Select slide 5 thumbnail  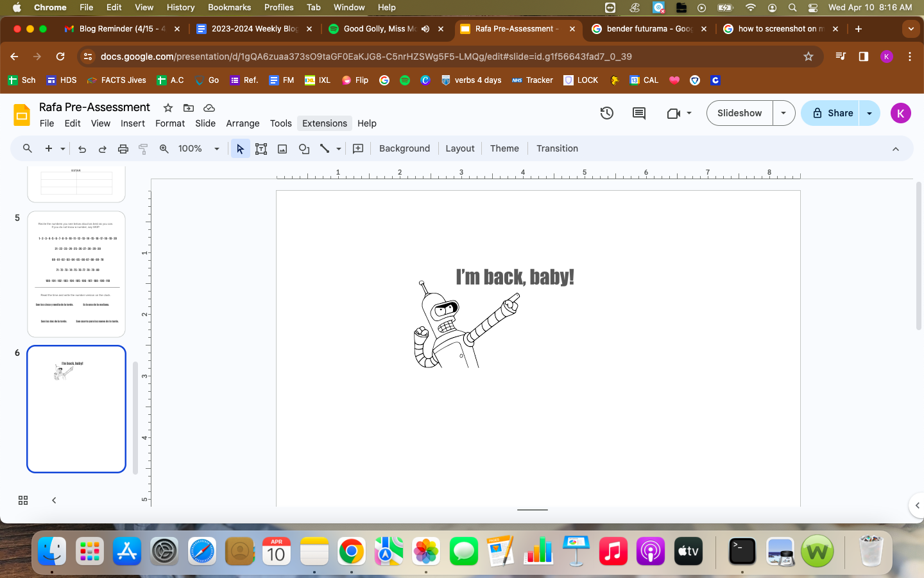76,274
